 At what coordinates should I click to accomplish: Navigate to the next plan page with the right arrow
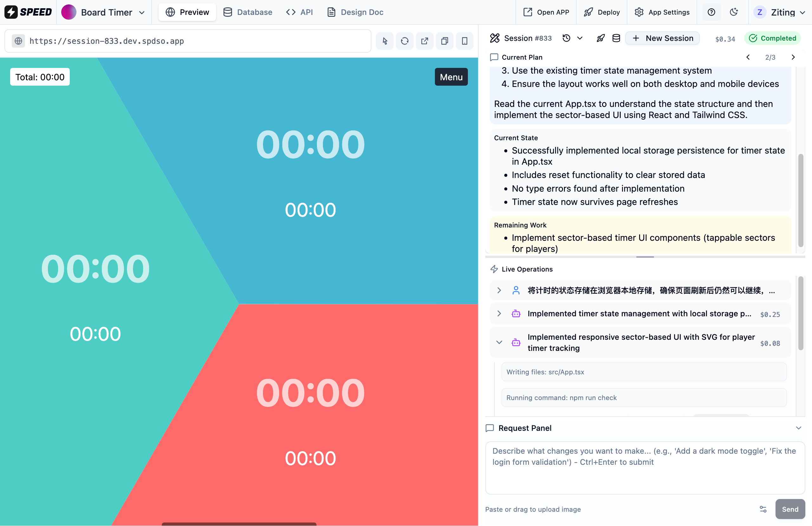(793, 57)
